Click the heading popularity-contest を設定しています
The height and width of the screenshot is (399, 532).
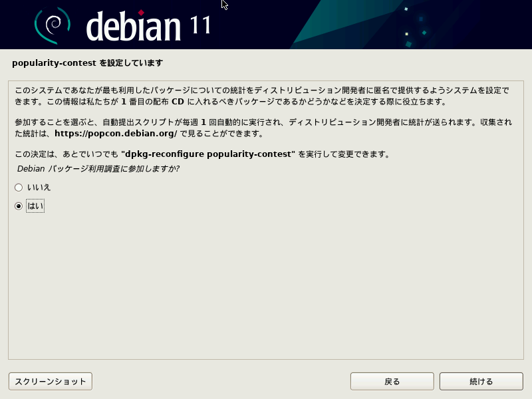click(x=88, y=63)
